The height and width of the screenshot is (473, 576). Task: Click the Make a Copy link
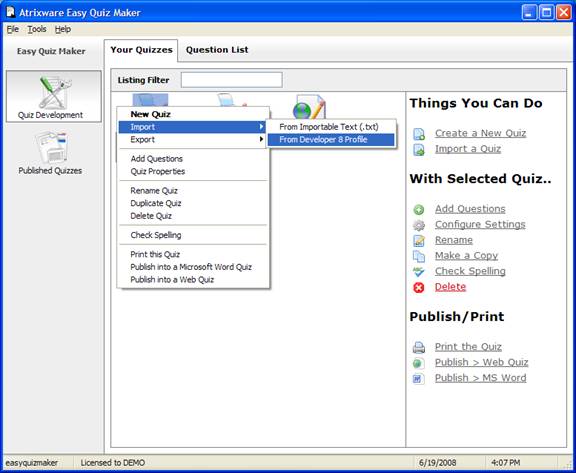tap(467, 256)
